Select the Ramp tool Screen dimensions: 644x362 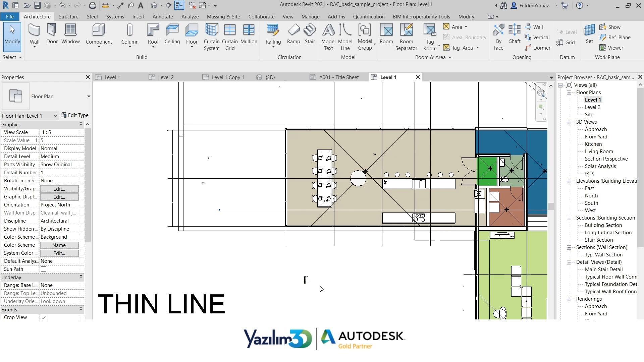click(x=293, y=34)
